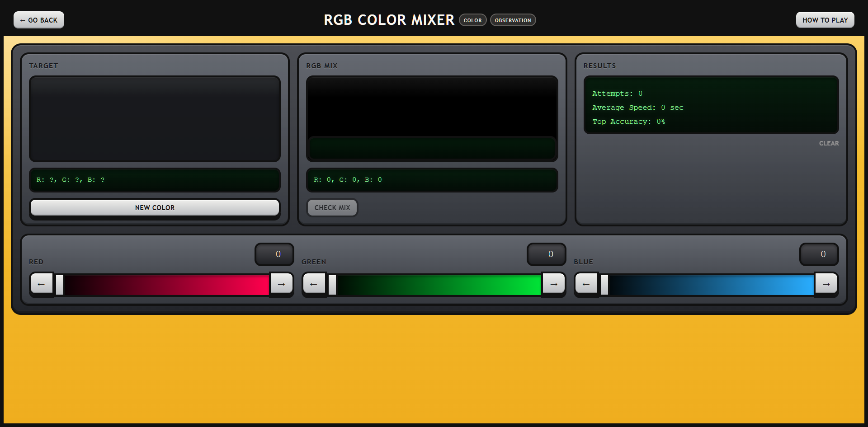Screen dimensions: 868x427
Task: Click the red value number field
Action: point(274,254)
